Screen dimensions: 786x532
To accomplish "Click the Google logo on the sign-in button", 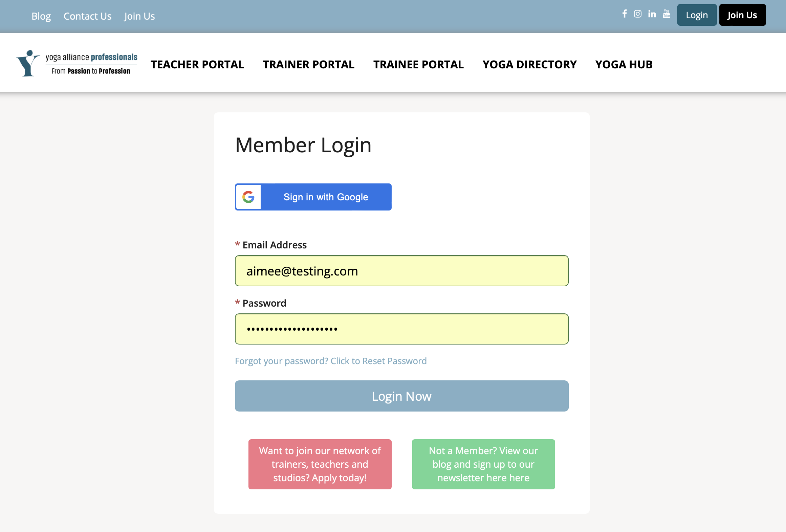I will pos(248,197).
